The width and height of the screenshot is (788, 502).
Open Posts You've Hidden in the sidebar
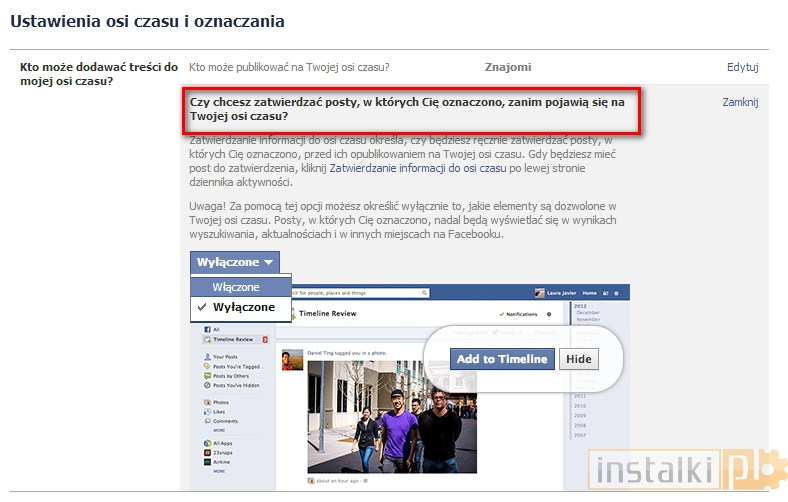click(x=232, y=385)
